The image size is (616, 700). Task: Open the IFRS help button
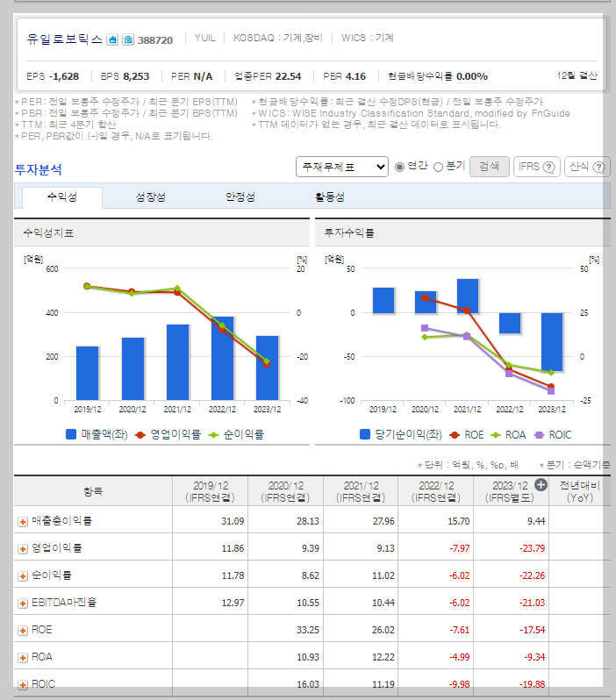tap(537, 167)
